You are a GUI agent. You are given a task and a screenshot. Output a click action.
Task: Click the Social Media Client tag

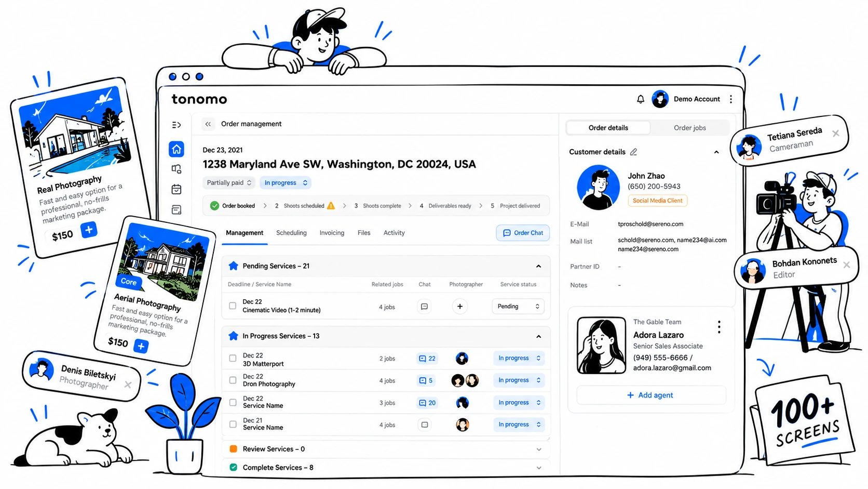657,201
